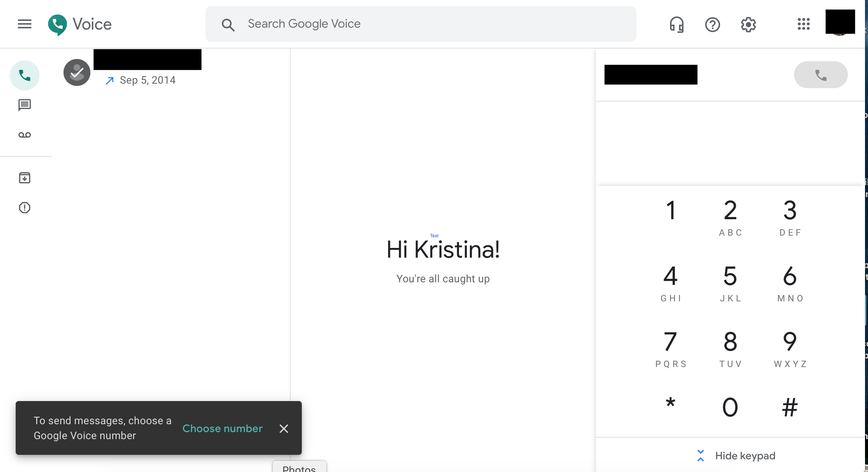Image resolution: width=868 pixels, height=472 pixels.
Task: Select the Calls tab in the sidebar
Action: point(24,75)
